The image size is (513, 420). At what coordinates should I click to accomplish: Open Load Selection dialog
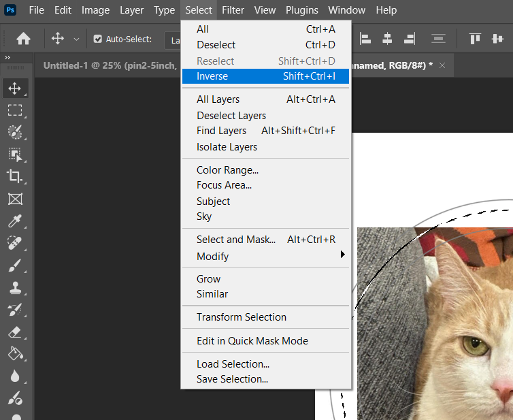(x=265, y=364)
